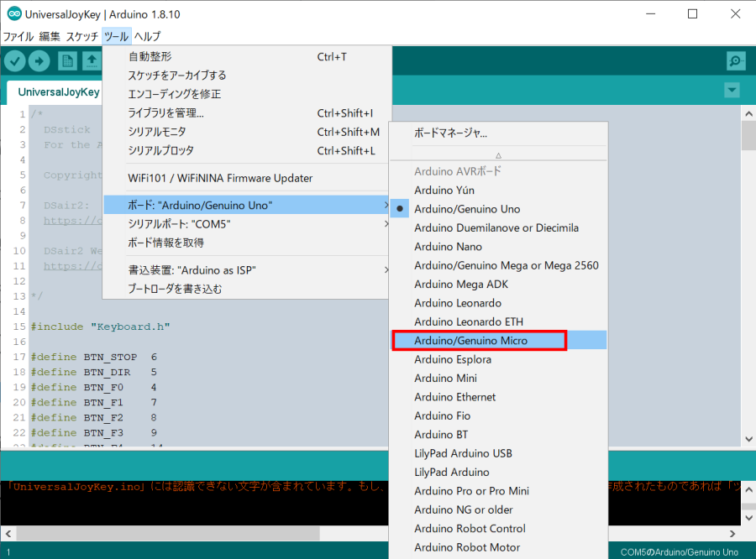Select Arduino Yún board
The width and height of the screenshot is (756, 559).
(x=498, y=190)
